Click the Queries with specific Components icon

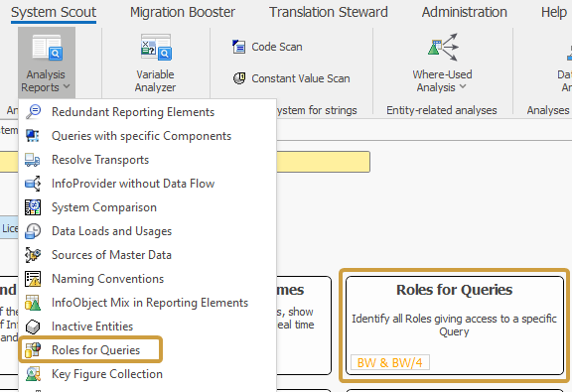point(33,136)
